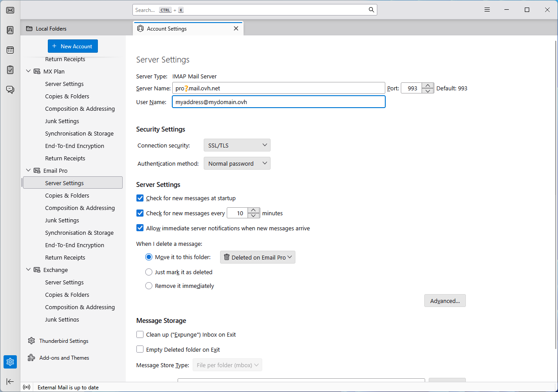The width and height of the screenshot is (558, 392).
Task: Select Just mark it as deleted
Action: tap(149, 272)
